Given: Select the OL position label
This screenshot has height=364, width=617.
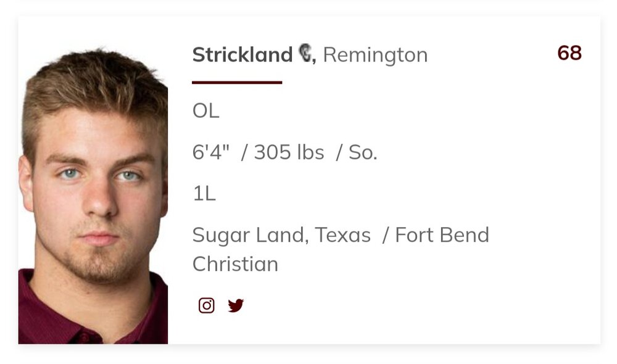Looking at the screenshot, I should click(205, 111).
